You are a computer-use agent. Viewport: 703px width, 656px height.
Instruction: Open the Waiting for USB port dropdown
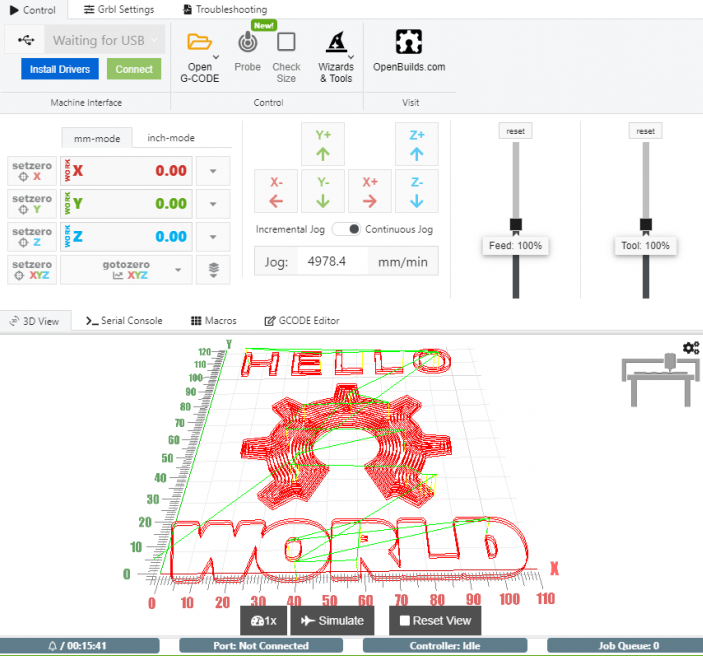(104, 40)
